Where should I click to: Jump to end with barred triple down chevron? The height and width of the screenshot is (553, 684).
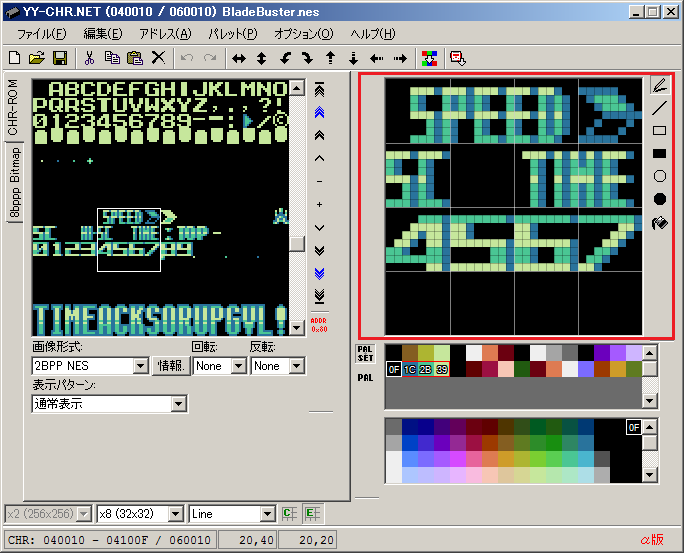click(319, 296)
